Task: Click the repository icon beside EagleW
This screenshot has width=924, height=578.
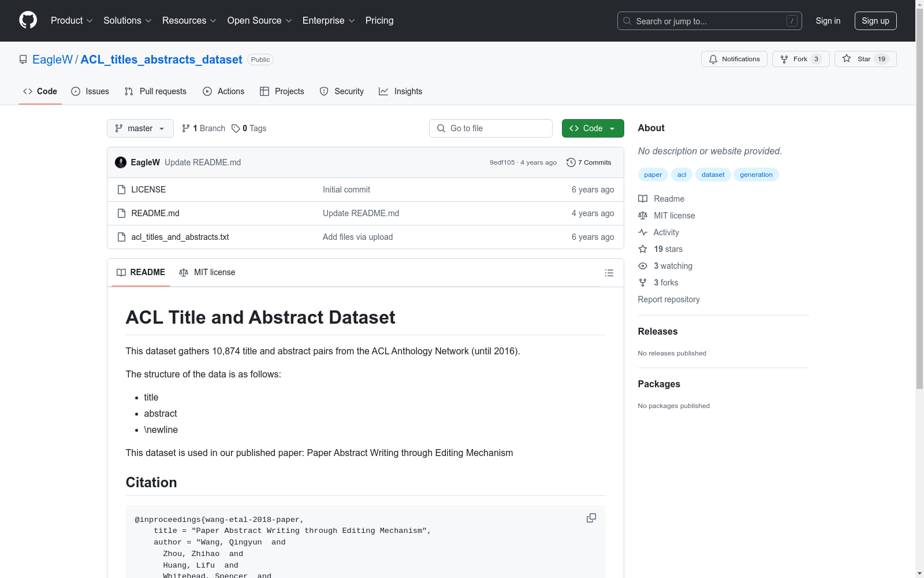Action: (23, 60)
